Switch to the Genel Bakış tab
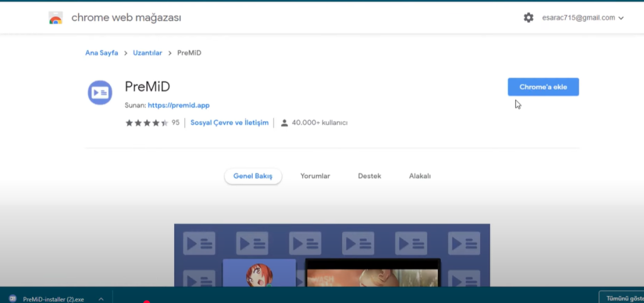644x303 pixels. 253,176
